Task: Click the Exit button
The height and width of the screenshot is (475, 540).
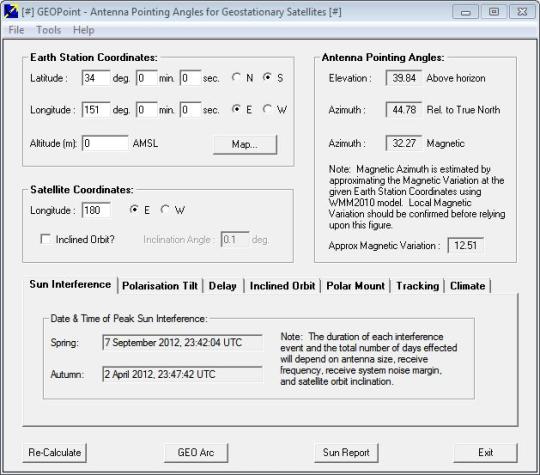Action: tap(486, 453)
